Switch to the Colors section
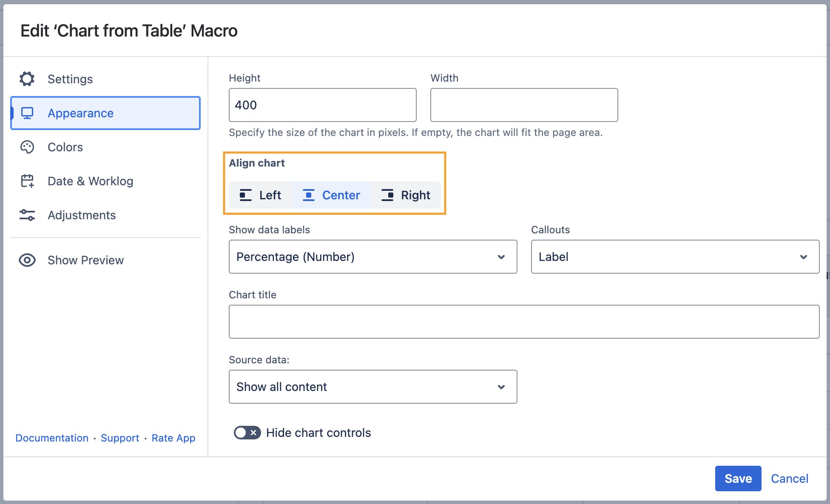The height and width of the screenshot is (504, 830). (x=65, y=147)
